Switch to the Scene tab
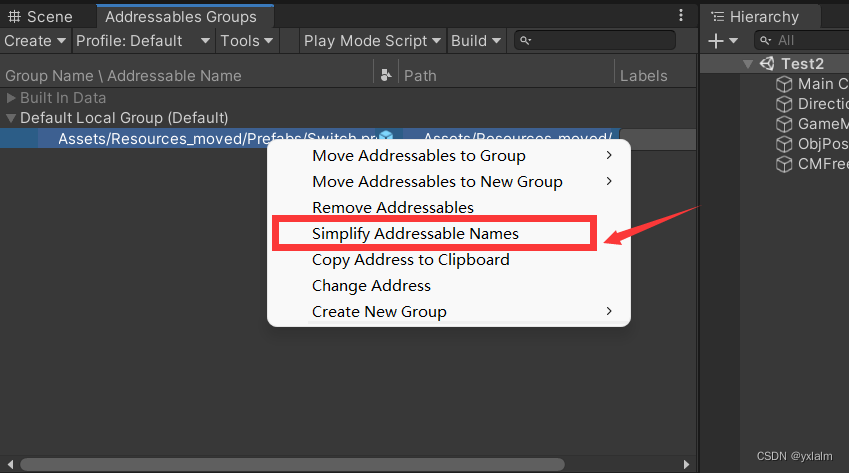The height and width of the screenshot is (473, 849). 40,17
